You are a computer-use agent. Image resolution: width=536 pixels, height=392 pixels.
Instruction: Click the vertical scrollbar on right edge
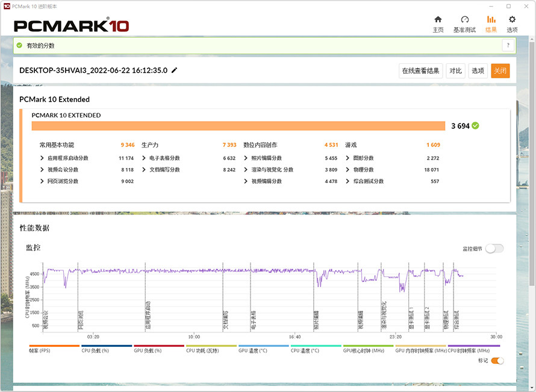[532, 164]
